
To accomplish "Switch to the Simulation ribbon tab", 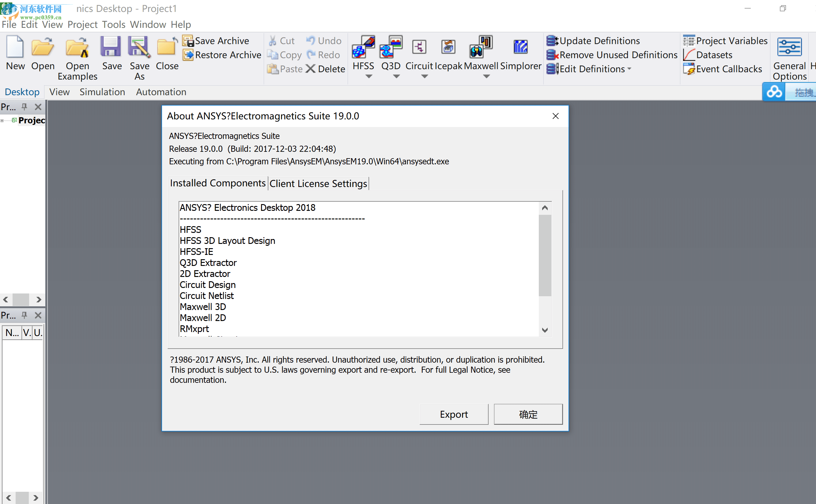I will point(102,92).
